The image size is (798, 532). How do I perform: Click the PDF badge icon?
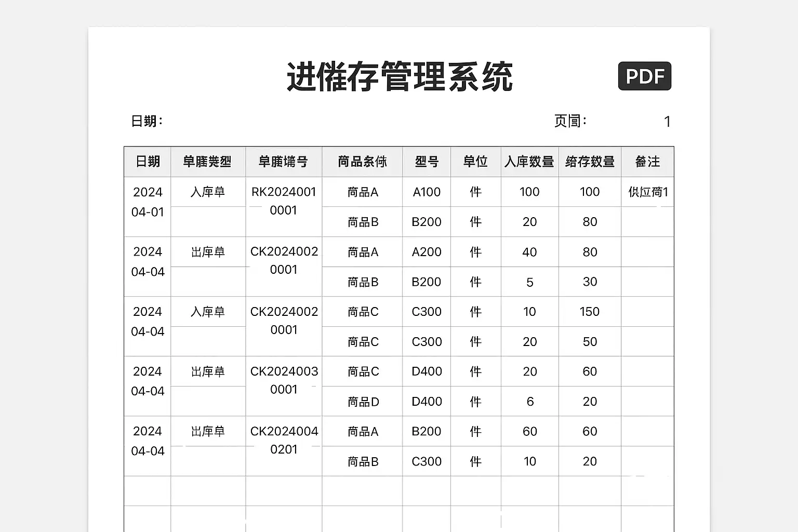click(x=644, y=76)
